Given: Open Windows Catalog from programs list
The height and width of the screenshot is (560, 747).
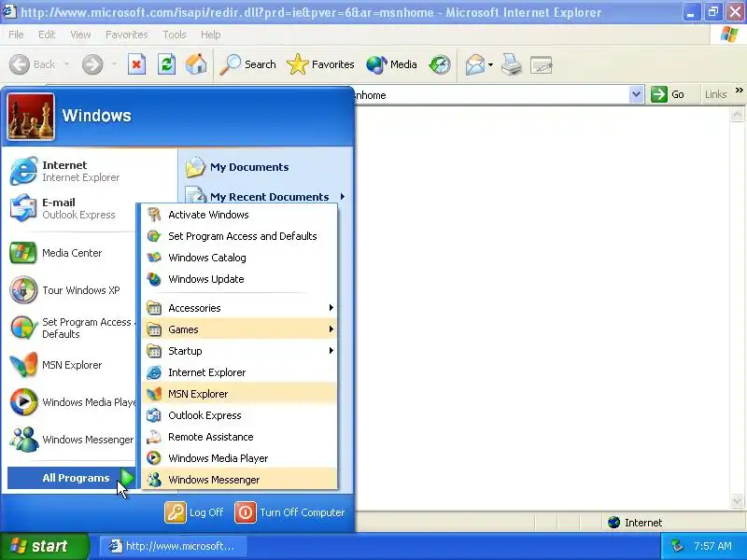Looking at the screenshot, I should [240, 258].
